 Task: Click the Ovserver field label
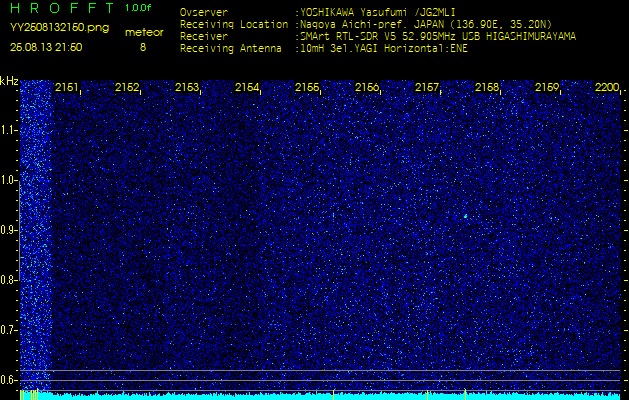204,12
